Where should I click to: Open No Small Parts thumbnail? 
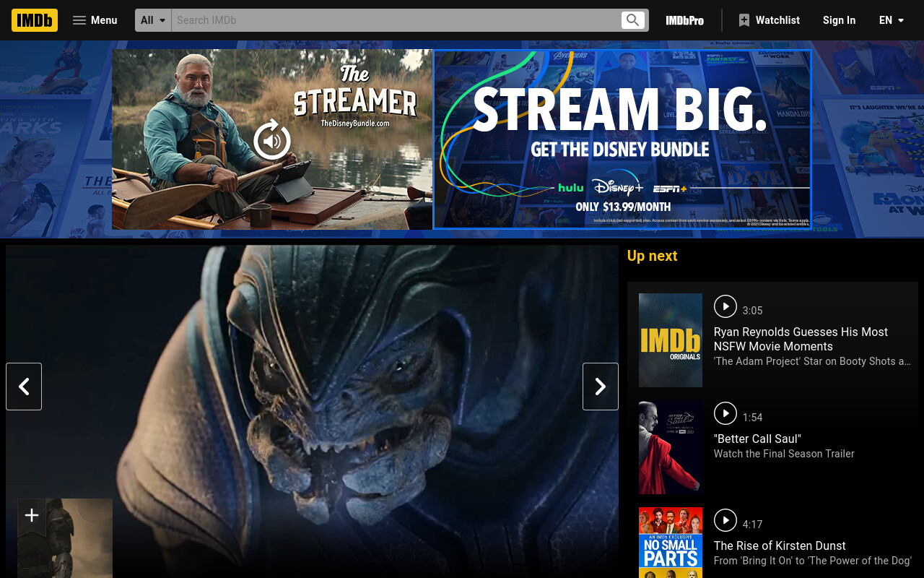(671, 543)
